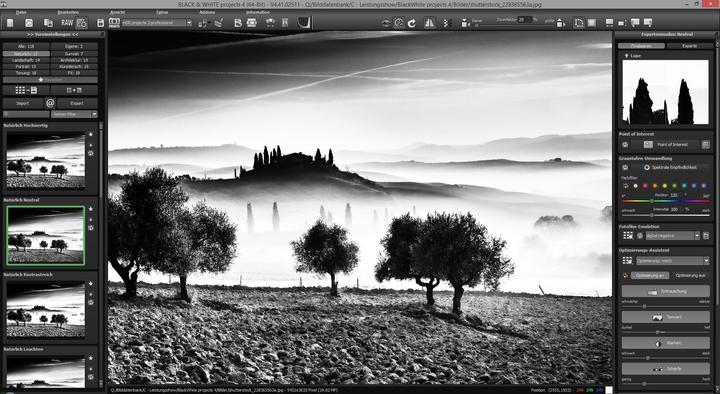The width and height of the screenshot is (720, 394).
Task: Pick the red color filter swatch
Action: tap(645, 186)
